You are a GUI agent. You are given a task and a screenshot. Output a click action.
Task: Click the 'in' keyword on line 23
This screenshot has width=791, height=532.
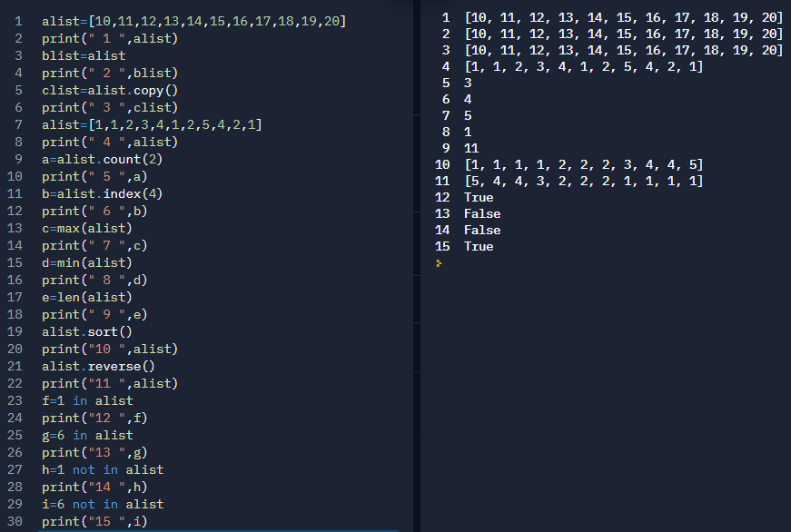[80, 401]
